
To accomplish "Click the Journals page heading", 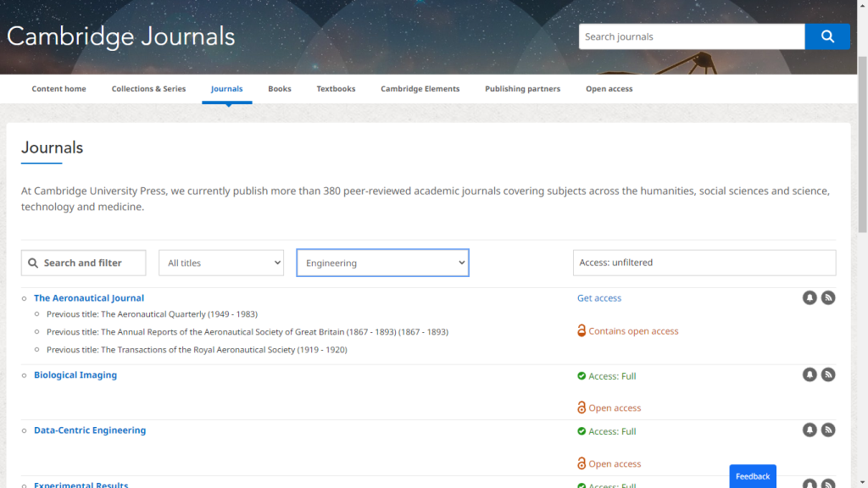I will click(x=52, y=147).
